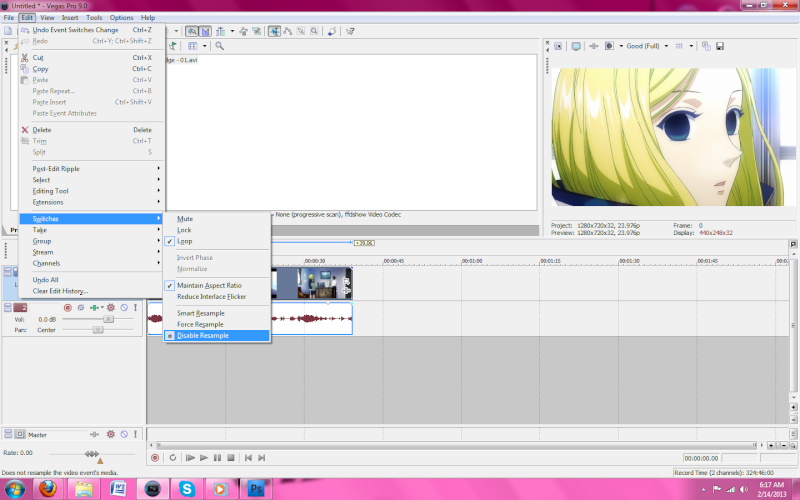Click Ignore Event Grouping toolbar icon

click(257, 32)
